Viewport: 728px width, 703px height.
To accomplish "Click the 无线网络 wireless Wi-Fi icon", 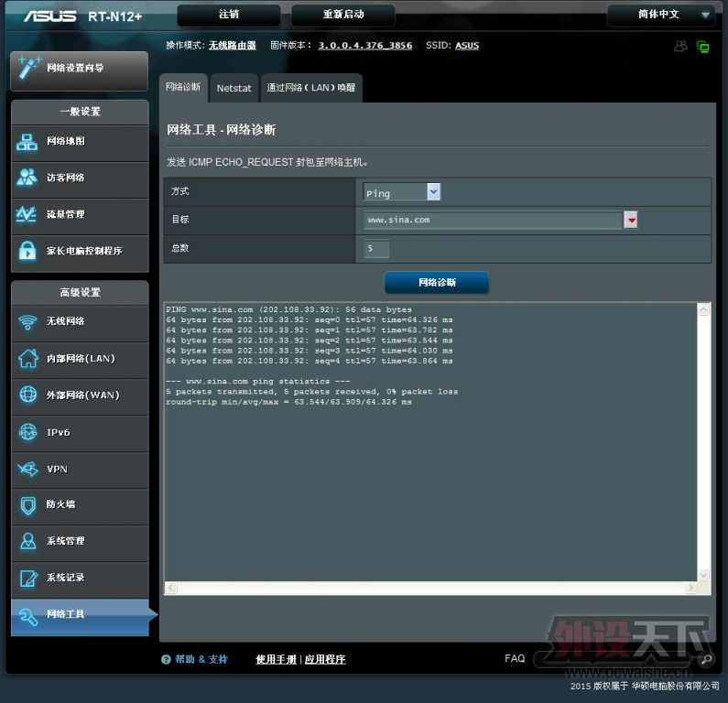I will (x=27, y=321).
